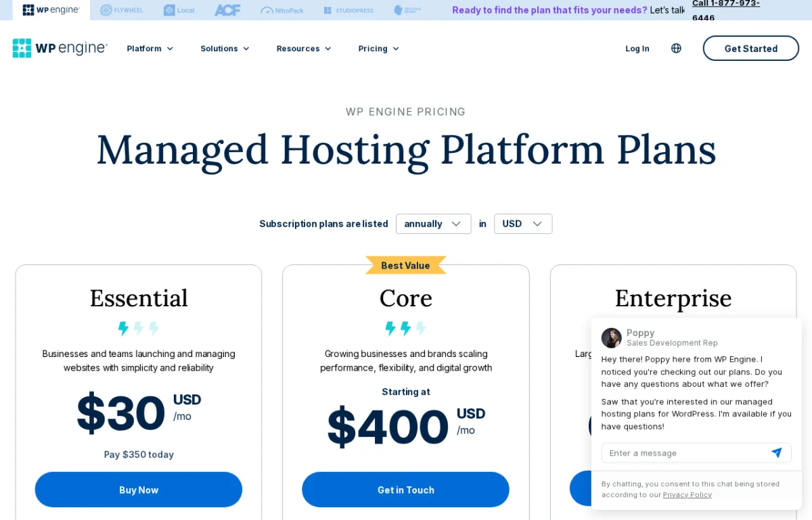
Task: Open the NitroPack brand link
Action: [282, 10]
